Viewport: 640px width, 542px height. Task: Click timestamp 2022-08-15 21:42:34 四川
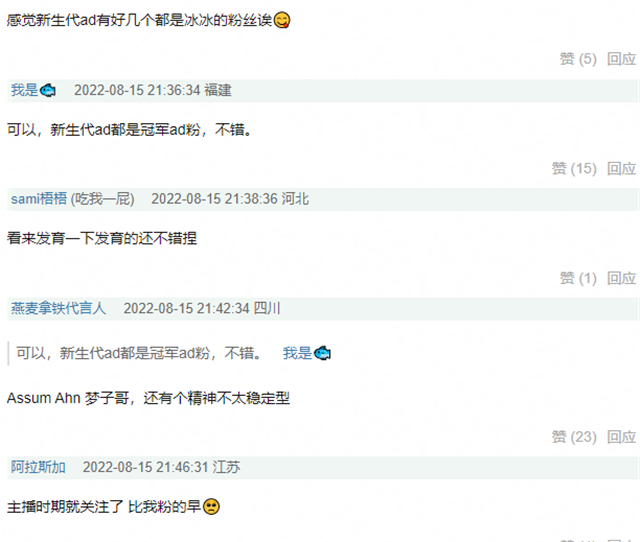coord(202,308)
